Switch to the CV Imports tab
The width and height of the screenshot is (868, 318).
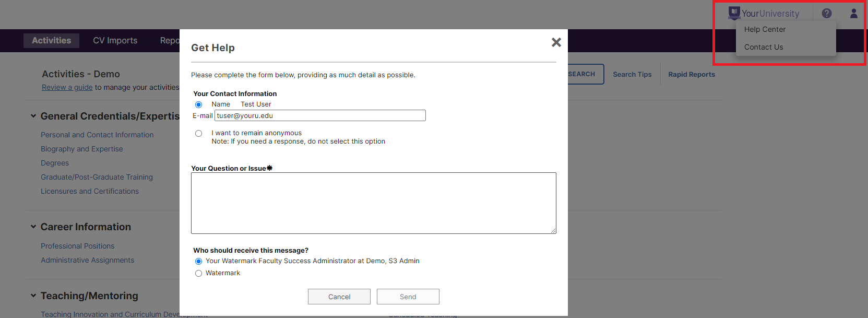click(115, 41)
